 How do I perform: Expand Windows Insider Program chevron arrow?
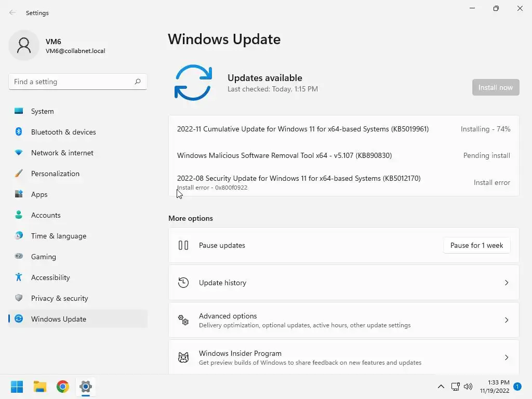pos(506,357)
